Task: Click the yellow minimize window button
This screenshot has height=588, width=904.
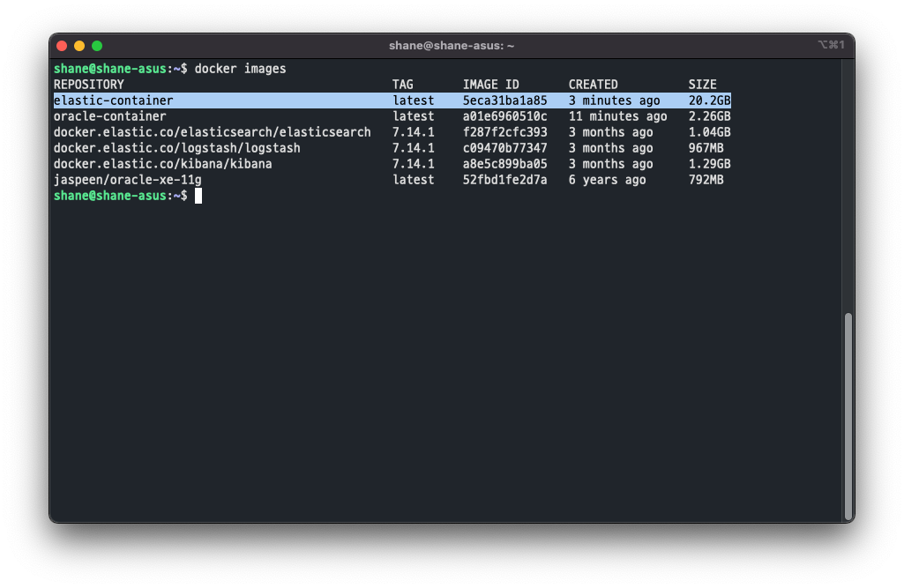Action: (79, 46)
